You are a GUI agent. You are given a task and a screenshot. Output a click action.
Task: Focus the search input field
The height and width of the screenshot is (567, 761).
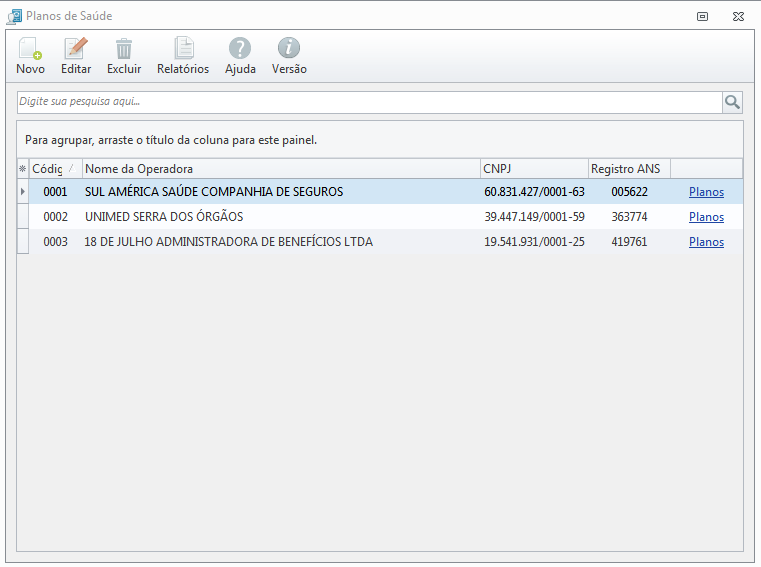pyautogui.click(x=370, y=102)
